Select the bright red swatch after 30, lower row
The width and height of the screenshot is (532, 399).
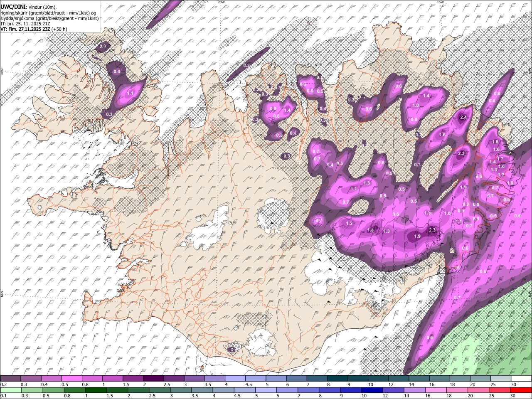tap(521, 390)
